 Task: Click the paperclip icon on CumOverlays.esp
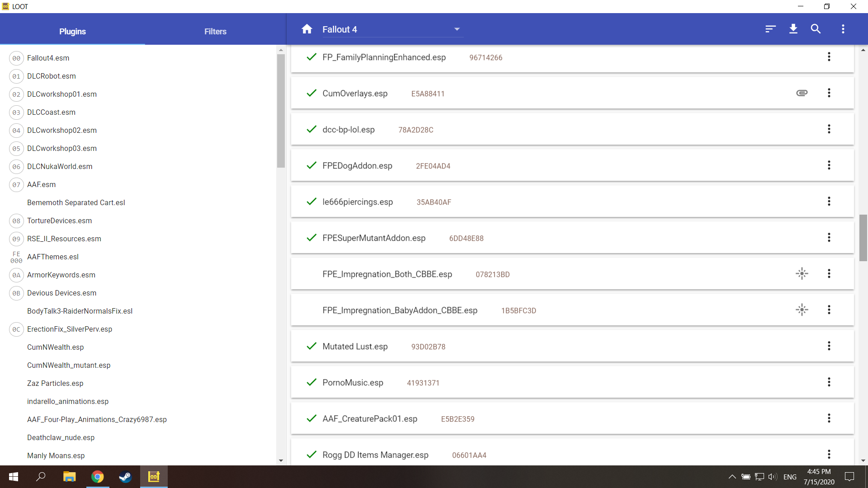click(802, 93)
